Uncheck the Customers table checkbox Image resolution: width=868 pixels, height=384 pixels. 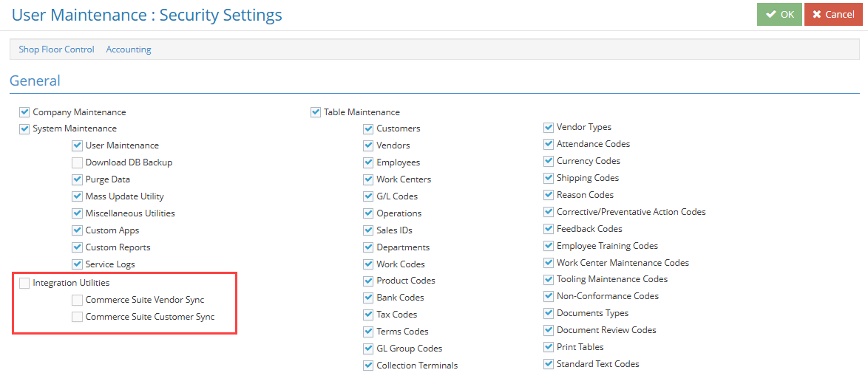tap(368, 128)
